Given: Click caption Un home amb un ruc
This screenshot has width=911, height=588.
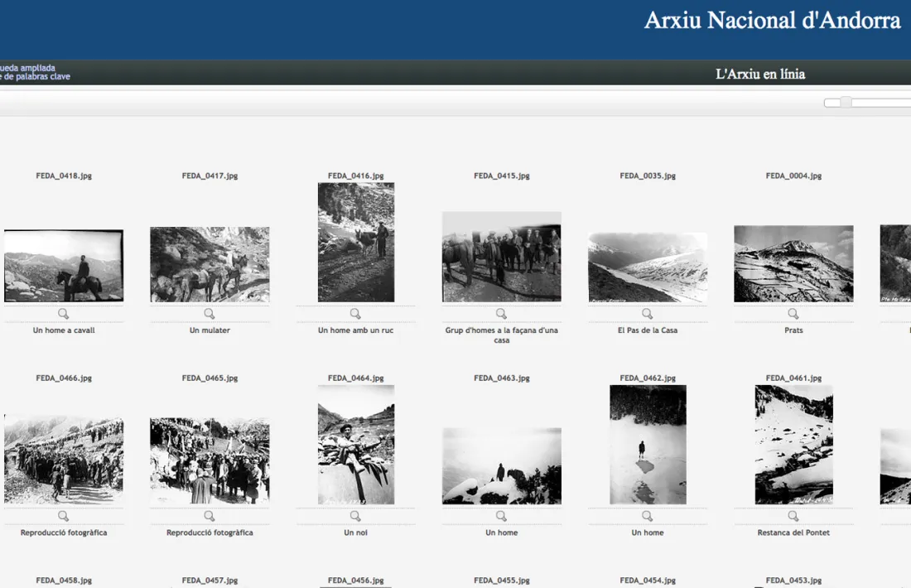Looking at the screenshot, I should click(x=355, y=330).
